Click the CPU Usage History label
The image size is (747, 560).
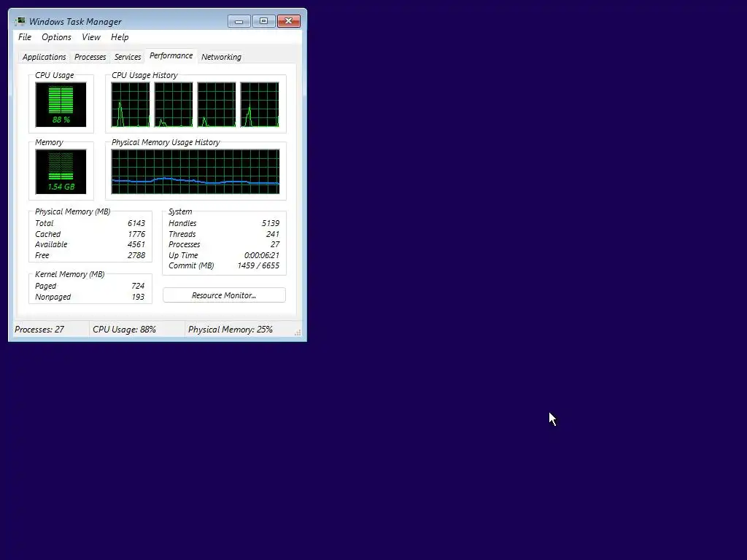(144, 75)
